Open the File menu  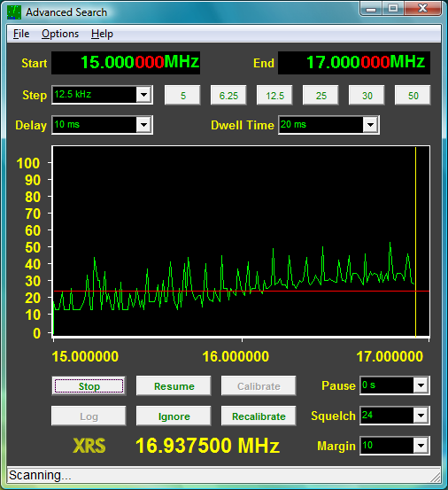click(x=21, y=34)
